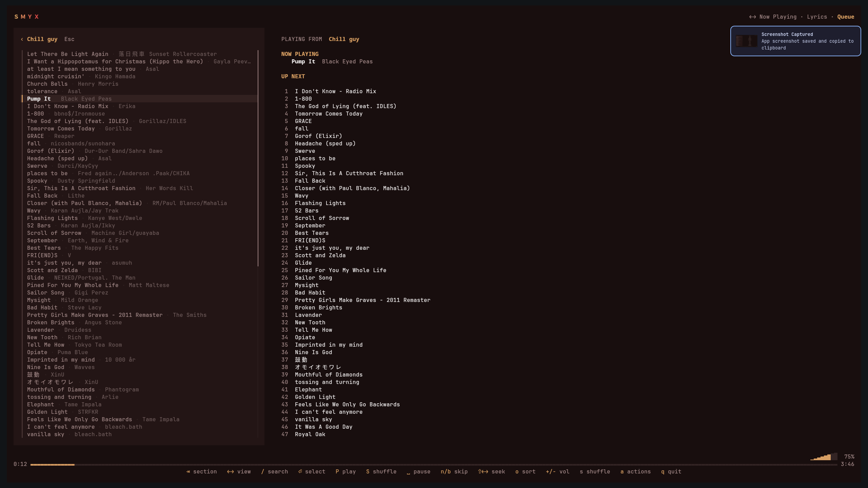Click the o sort shortcut hint
Image resolution: width=868 pixels, height=488 pixels.
click(x=526, y=472)
